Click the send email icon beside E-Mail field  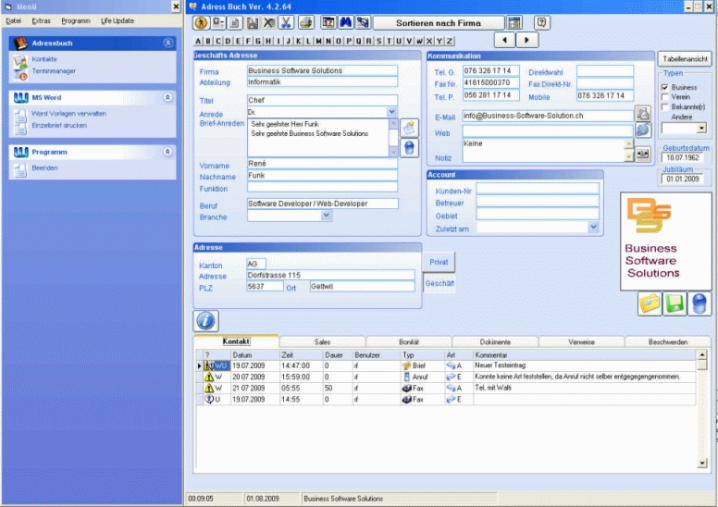pos(643,114)
